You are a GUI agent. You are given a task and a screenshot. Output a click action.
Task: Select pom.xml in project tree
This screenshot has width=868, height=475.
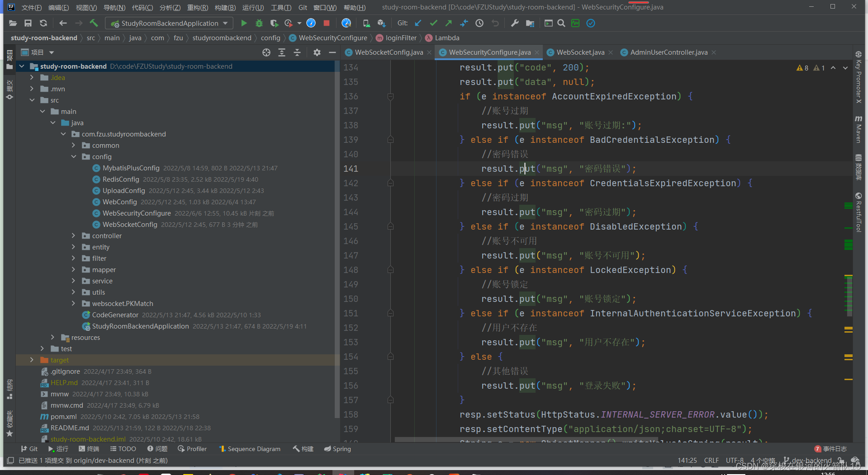(x=63, y=417)
